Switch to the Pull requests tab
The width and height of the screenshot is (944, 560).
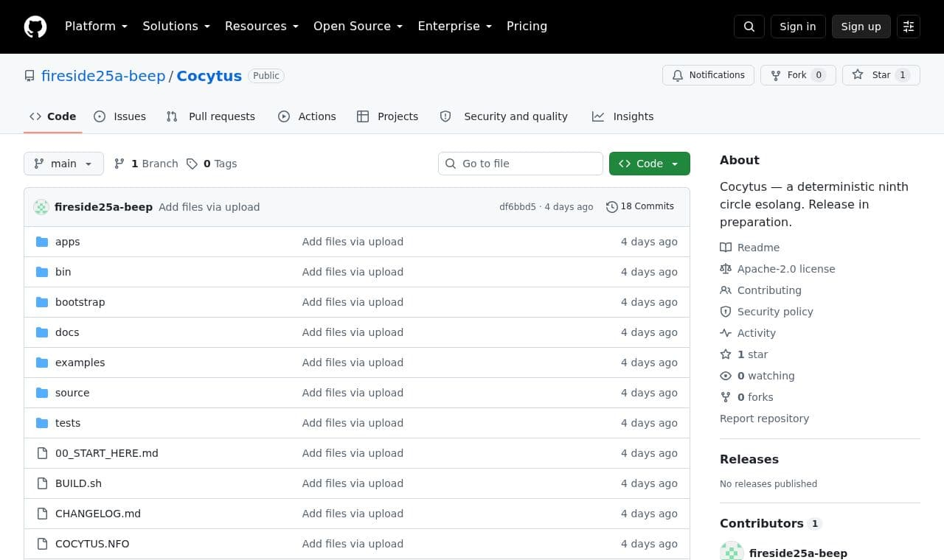pyautogui.click(x=211, y=116)
